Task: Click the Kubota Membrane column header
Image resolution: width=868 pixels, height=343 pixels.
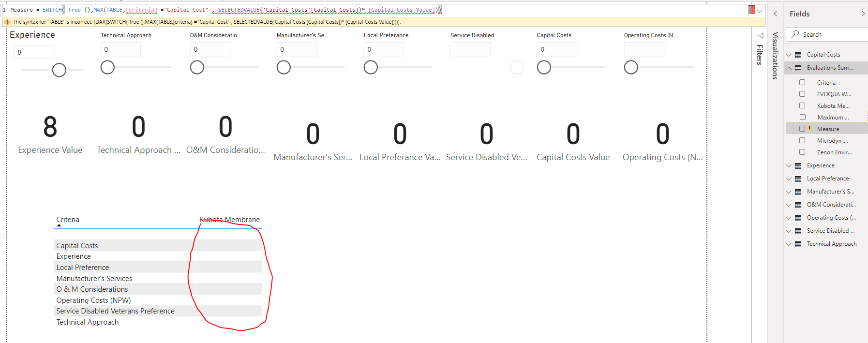Action: (x=230, y=220)
